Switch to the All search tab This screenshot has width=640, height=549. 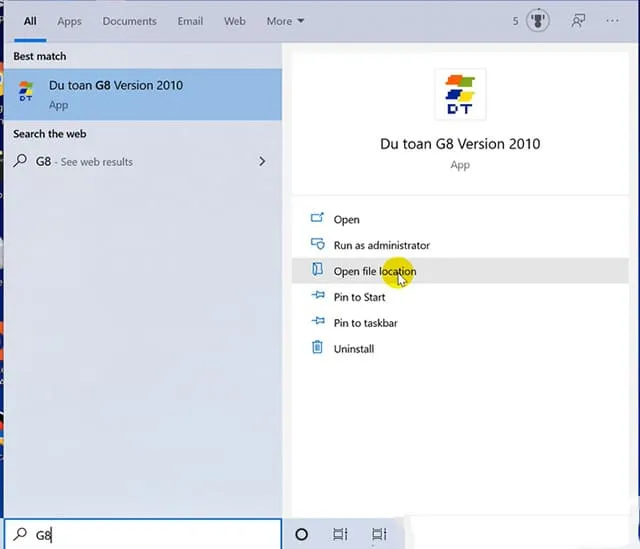coord(30,21)
